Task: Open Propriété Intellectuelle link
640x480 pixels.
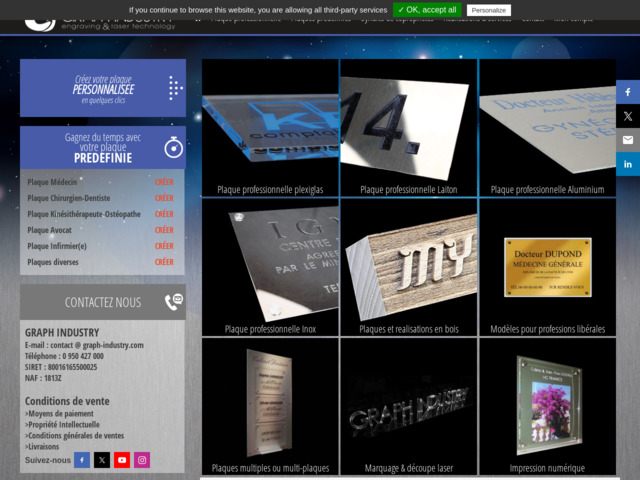Action: pyautogui.click(x=62, y=424)
